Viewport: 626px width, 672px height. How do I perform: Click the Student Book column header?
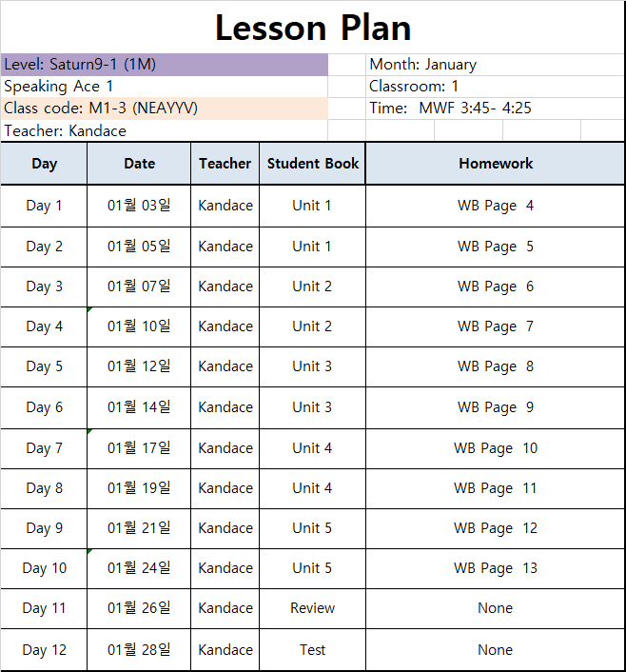point(312,164)
